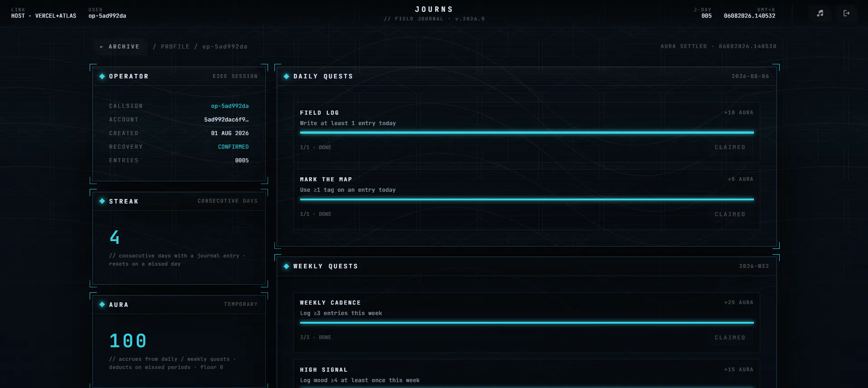
Task: Click the JOURNS title logo
Action: 434,9
